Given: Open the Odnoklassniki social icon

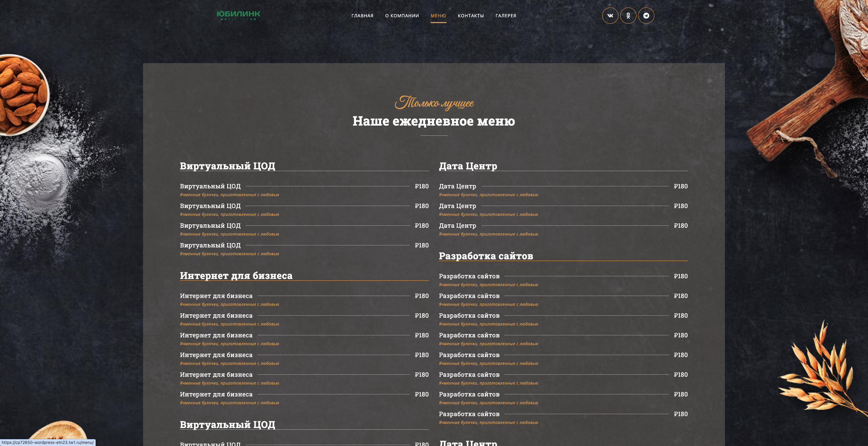Looking at the screenshot, I should 628,16.
